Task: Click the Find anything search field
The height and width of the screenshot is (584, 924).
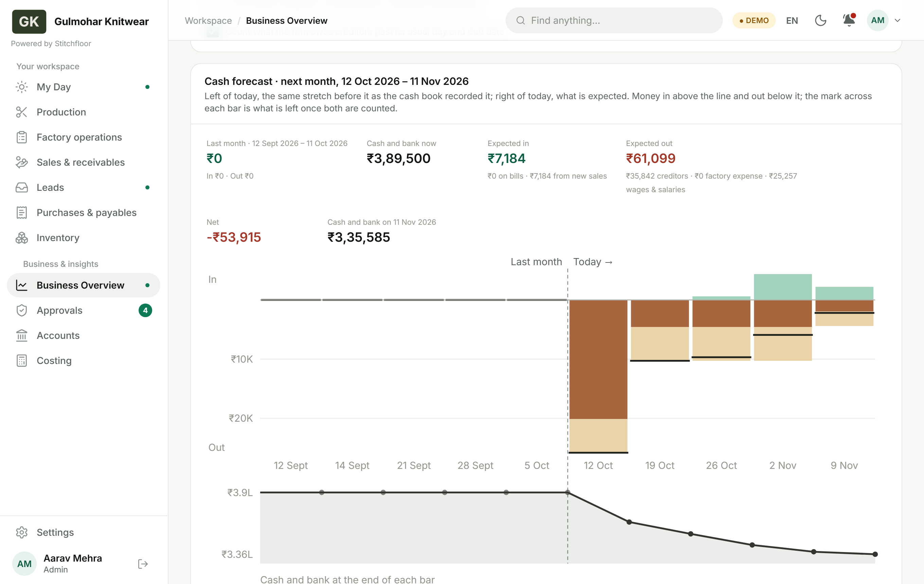Action: pyautogui.click(x=614, y=20)
